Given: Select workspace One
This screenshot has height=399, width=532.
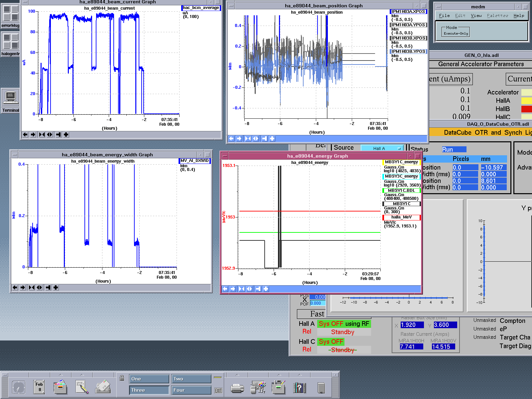Looking at the screenshot, I should 149,379.
